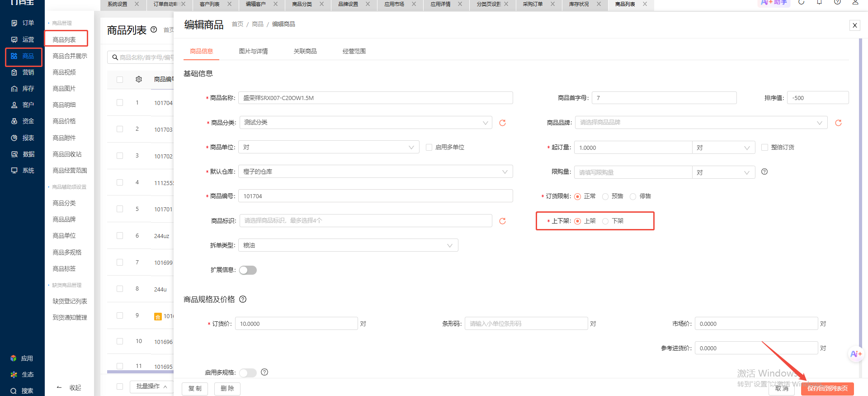The image size is (868, 396).
Task: Show the help tip beside 商品规格及价格
Action: pos(243,299)
